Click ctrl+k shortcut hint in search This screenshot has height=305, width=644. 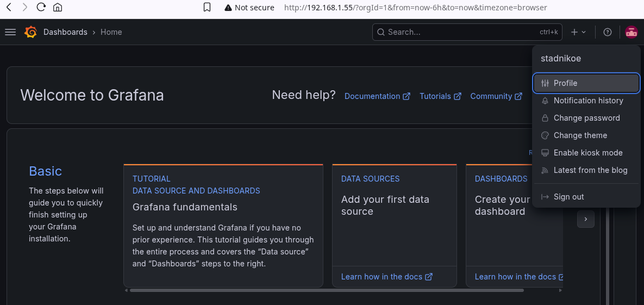[x=549, y=32]
